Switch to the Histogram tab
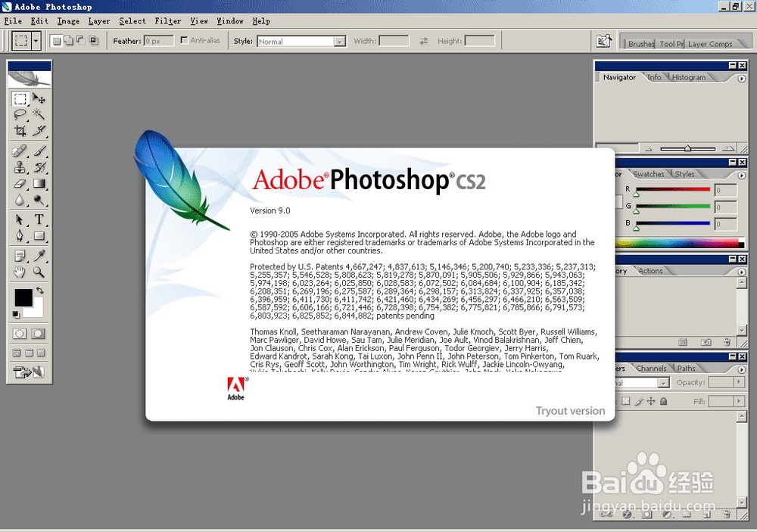 (x=688, y=77)
